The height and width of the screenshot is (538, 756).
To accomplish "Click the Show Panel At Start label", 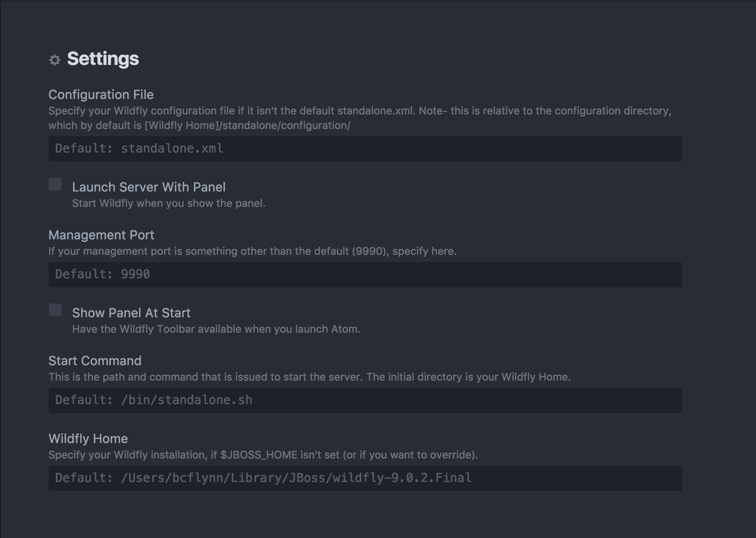I will pos(131,313).
